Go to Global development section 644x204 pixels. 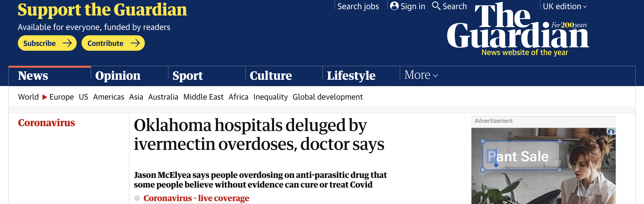(x=328, y=97)
